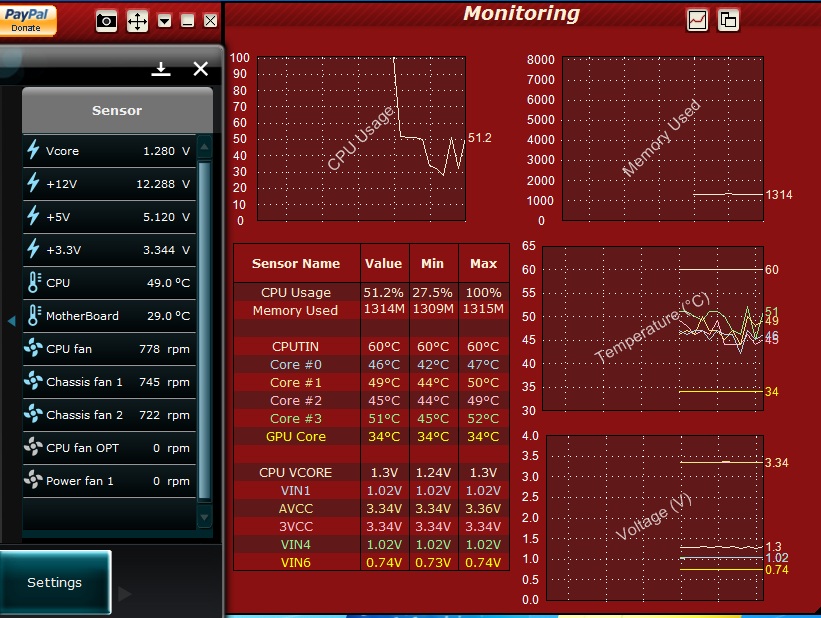Click the overlapping windows icon
This screenshot has width=821, height=618.
tap(728, 20)
